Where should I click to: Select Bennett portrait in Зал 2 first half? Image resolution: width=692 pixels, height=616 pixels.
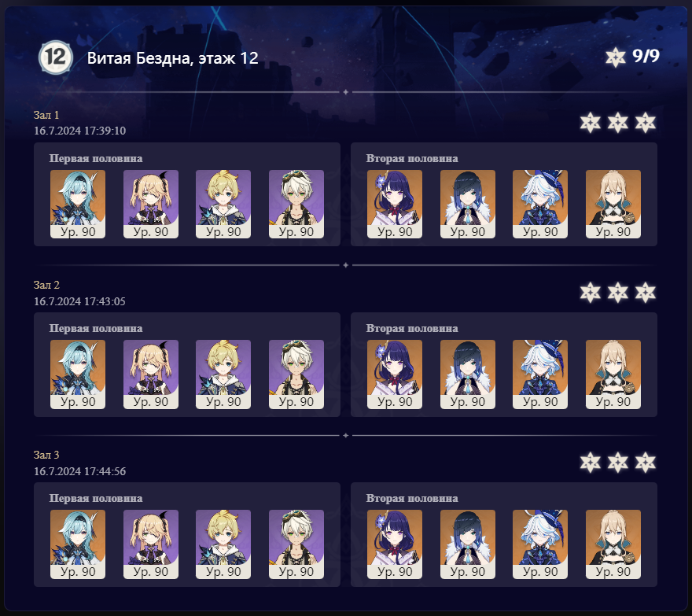pyautogui.click(x=296, y=374)
